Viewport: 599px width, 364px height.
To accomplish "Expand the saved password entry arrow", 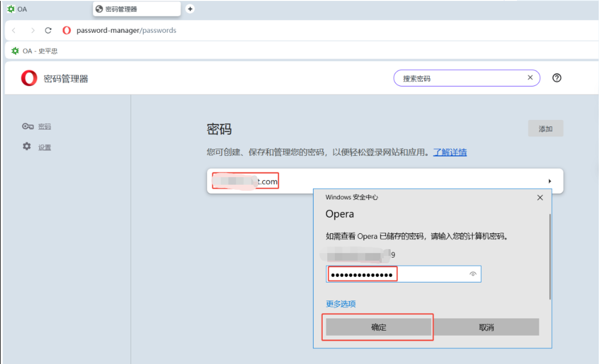I will [x=550, y=181].
